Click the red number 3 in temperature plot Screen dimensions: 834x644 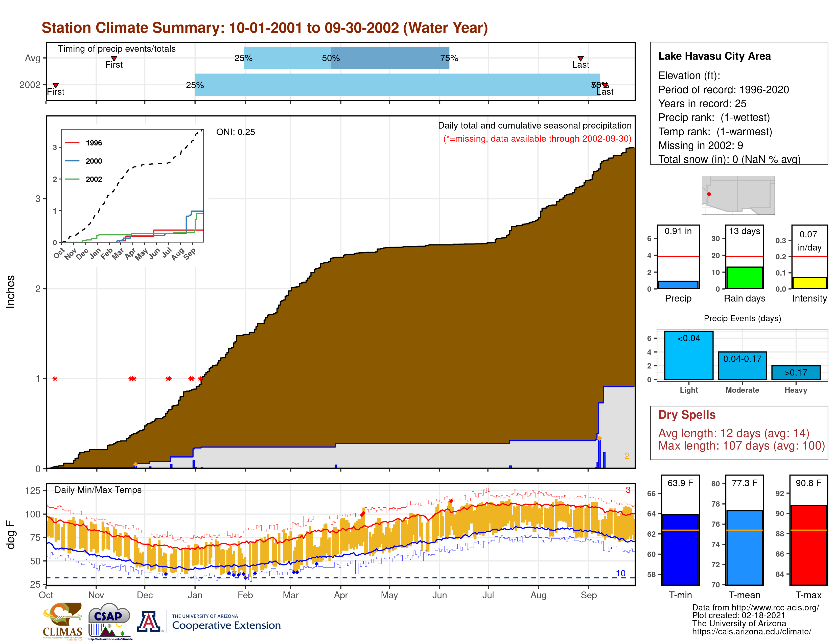(628, 490)
